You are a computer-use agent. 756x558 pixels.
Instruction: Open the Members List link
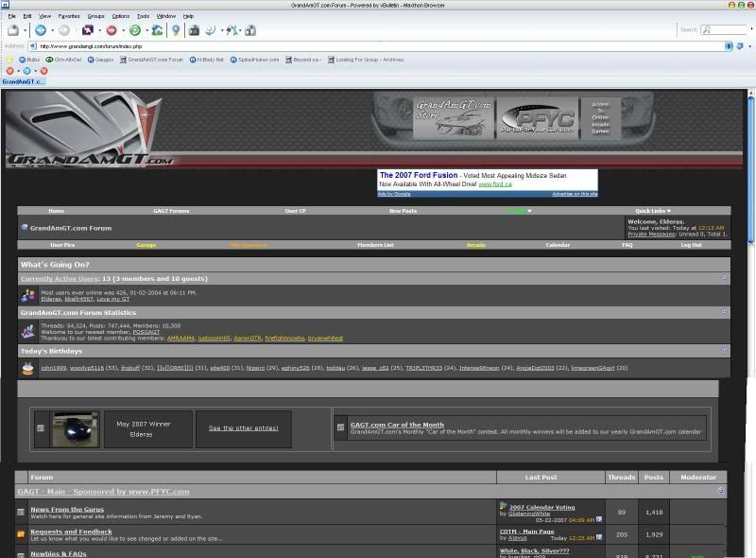click(375, 245)
